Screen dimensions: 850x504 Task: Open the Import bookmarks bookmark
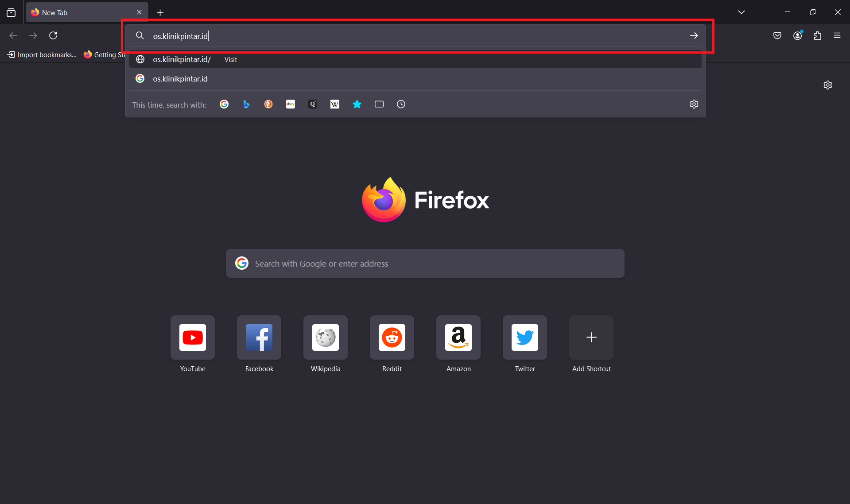click(42, 54)
